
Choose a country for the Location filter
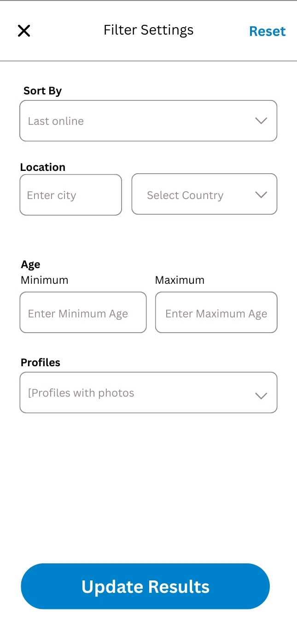[x=204, y=194]
